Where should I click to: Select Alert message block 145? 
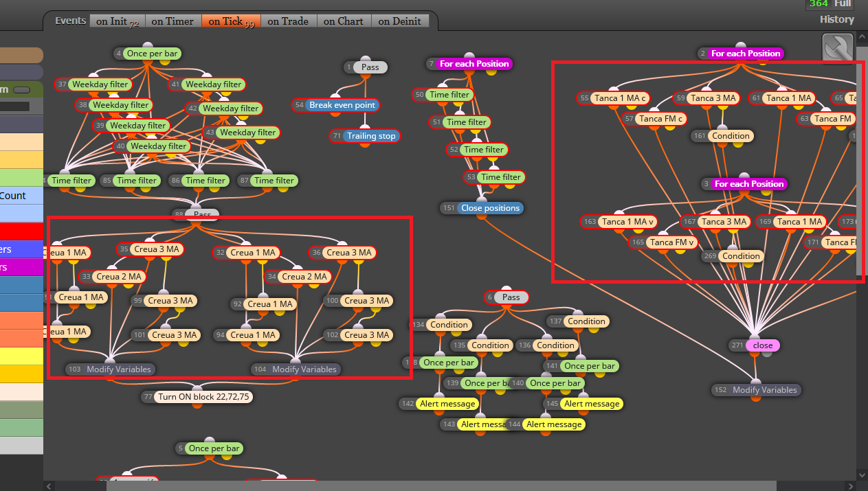tap(583, 404)
